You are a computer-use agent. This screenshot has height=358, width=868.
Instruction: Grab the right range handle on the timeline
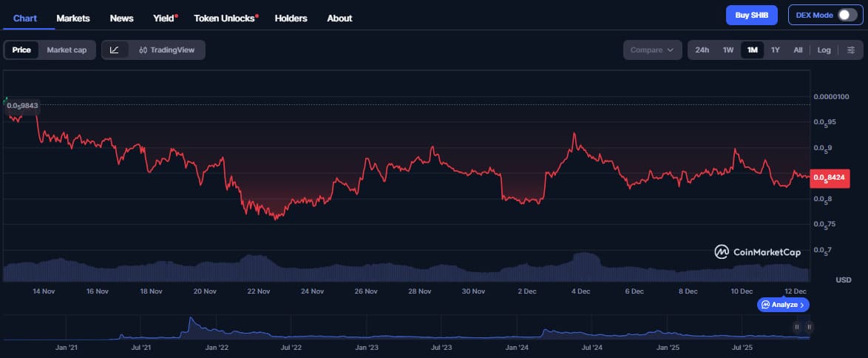[809, 326]
